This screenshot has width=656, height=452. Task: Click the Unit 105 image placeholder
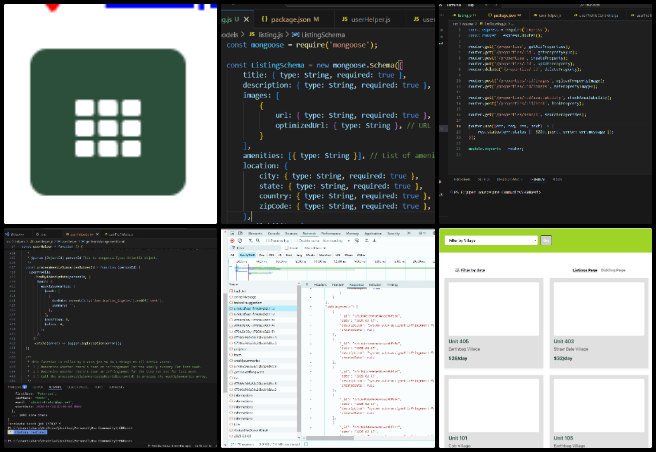(x=599, y=406)
